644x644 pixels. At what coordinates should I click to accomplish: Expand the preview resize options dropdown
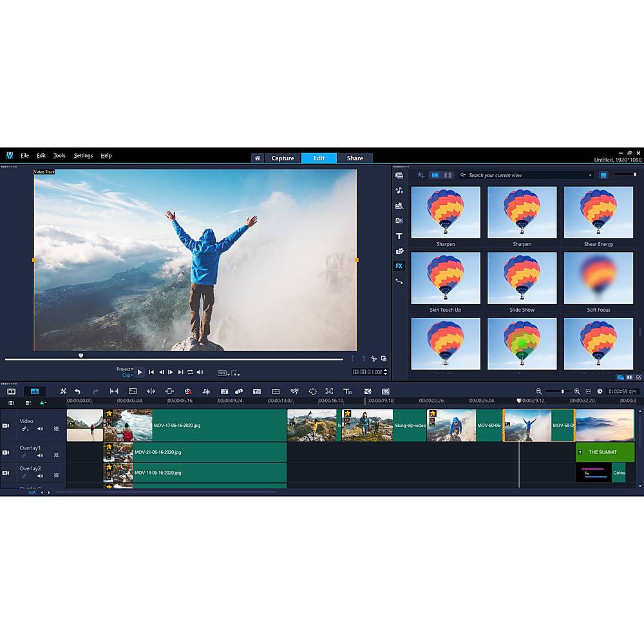[236, 373]
